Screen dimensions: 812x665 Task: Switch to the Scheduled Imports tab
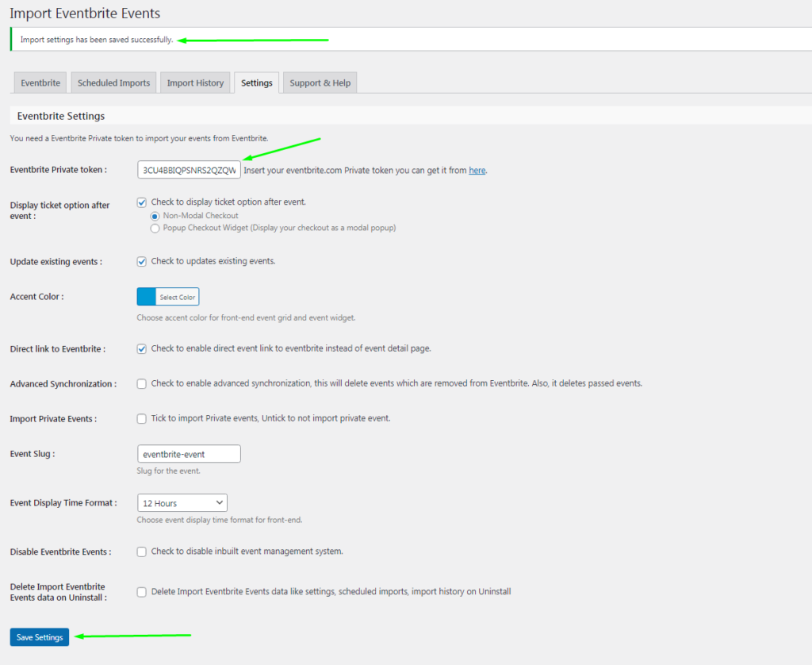tap(113, 83)
